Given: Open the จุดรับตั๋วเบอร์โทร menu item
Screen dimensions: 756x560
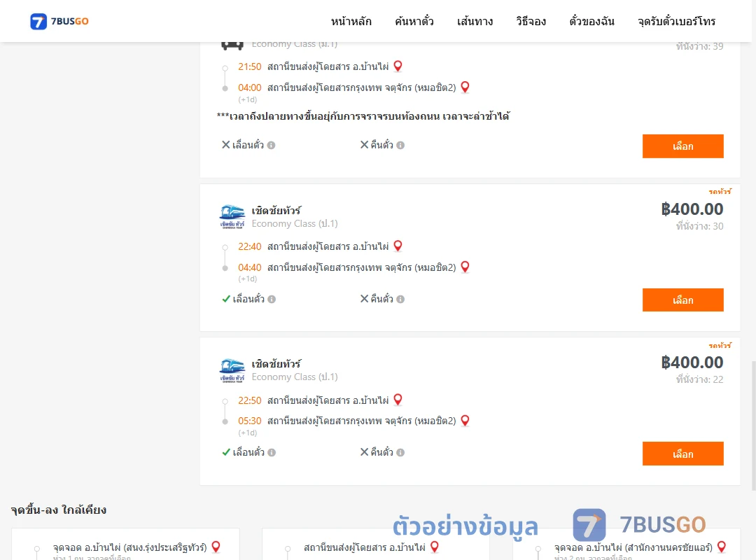Looking at the screenshot, I should [676, 21].
